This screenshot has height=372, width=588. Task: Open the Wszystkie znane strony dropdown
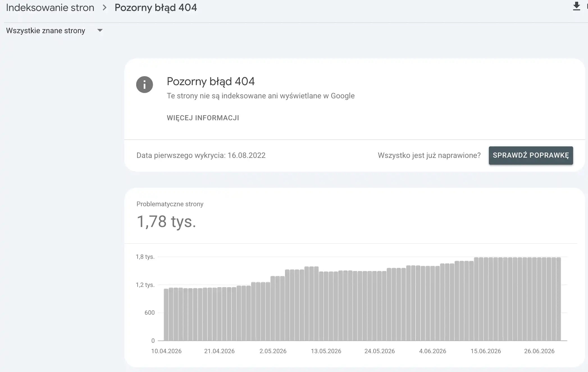click(54, 30)
